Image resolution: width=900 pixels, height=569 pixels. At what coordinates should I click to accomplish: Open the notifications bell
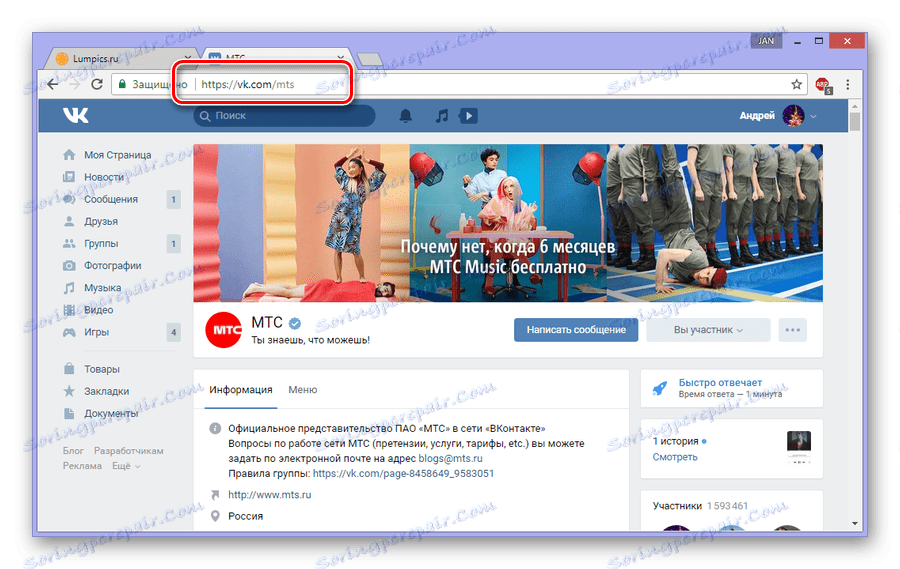coord(405,116)
